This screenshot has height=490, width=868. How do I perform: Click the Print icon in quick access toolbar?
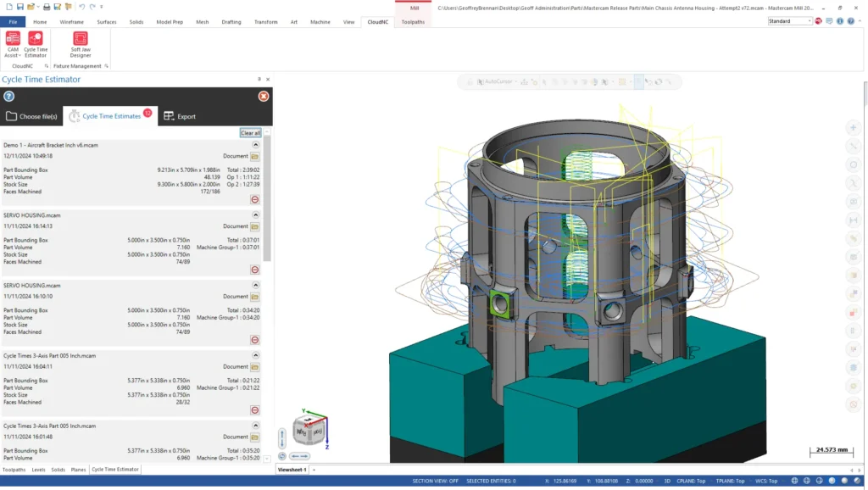[x=47, y=7]
